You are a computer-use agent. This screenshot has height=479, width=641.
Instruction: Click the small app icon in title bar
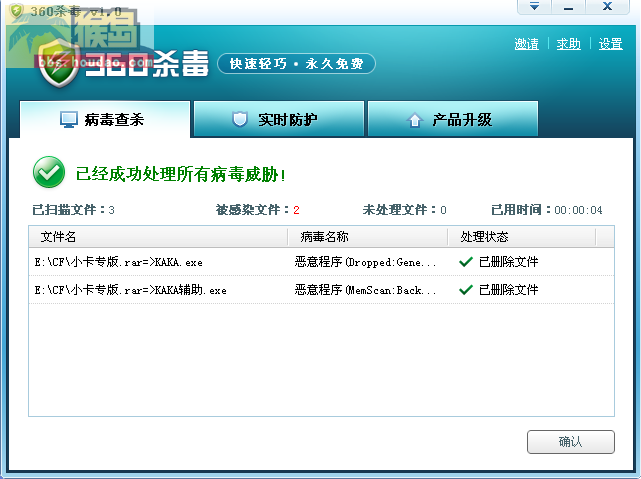17,10
